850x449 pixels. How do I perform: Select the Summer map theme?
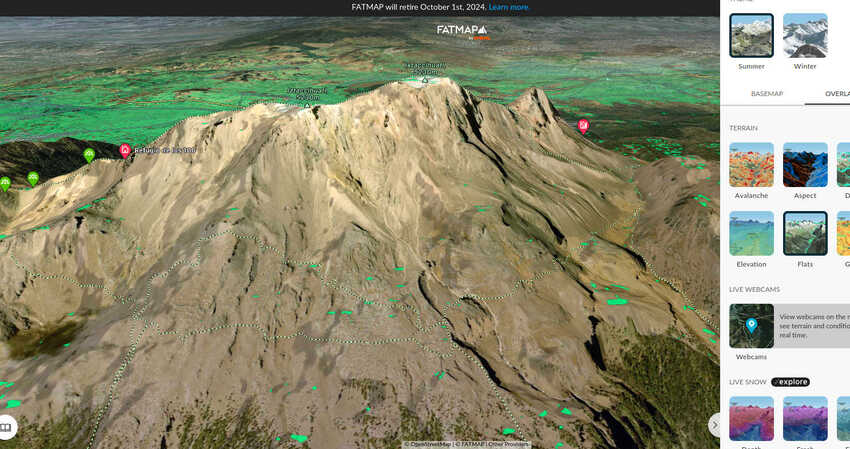tap(751, 36)
